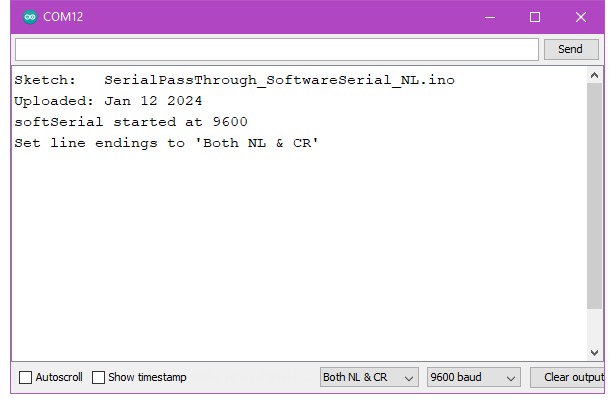Screen dimensions: 615x404
Task: Click the 'Uploaded: Jan 12 2024' output line
Action: pyautogui.click(x=108, y=100)
